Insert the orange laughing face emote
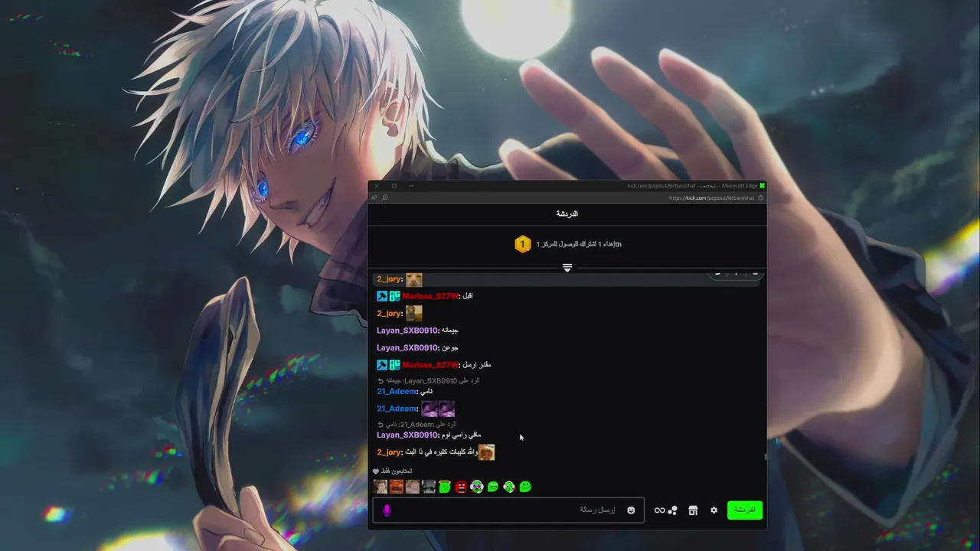This screenshot has width=980, height=551. coord(397,487)
